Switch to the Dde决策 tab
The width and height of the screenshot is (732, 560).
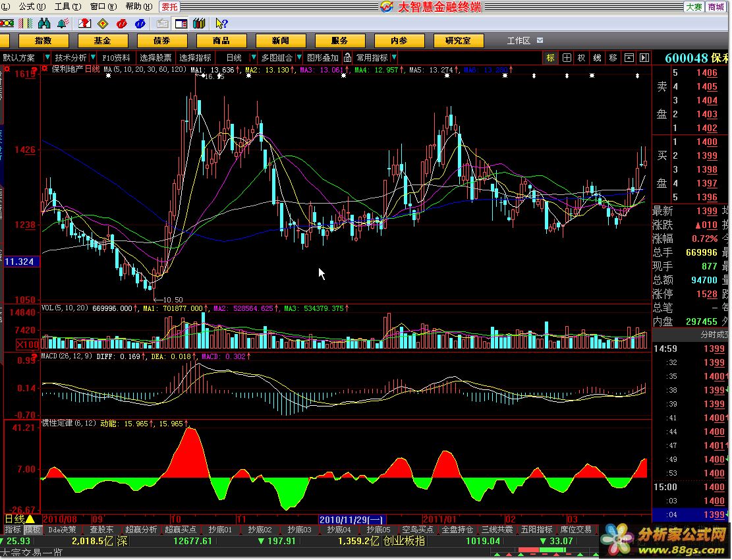(63, 530)
